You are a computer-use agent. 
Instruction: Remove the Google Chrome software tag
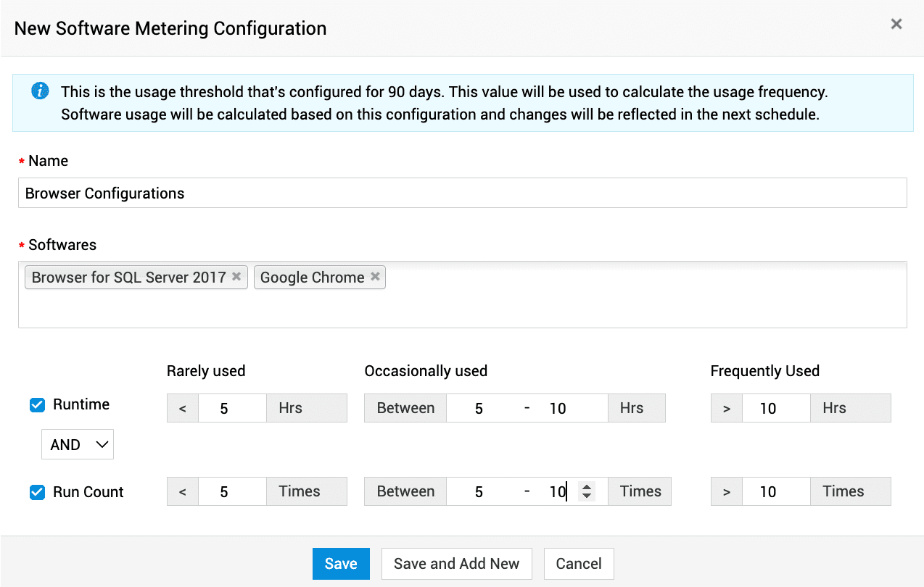point(375,277)
